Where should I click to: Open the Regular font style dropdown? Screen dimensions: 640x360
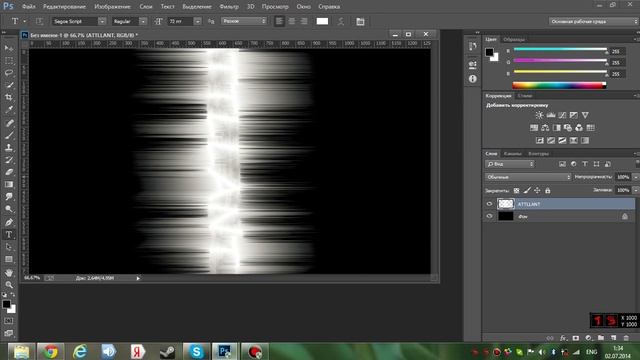pos(143,21)
